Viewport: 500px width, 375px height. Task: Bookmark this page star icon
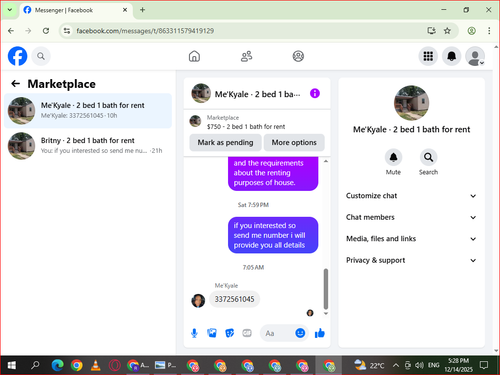click(447, 31)
